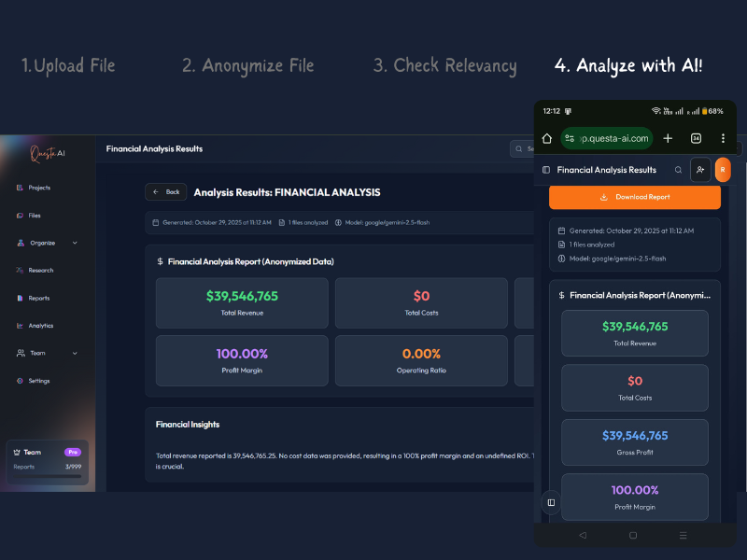Click the Files folder icon
Screen dimensions: 747x560
click(x=20, y=216)
